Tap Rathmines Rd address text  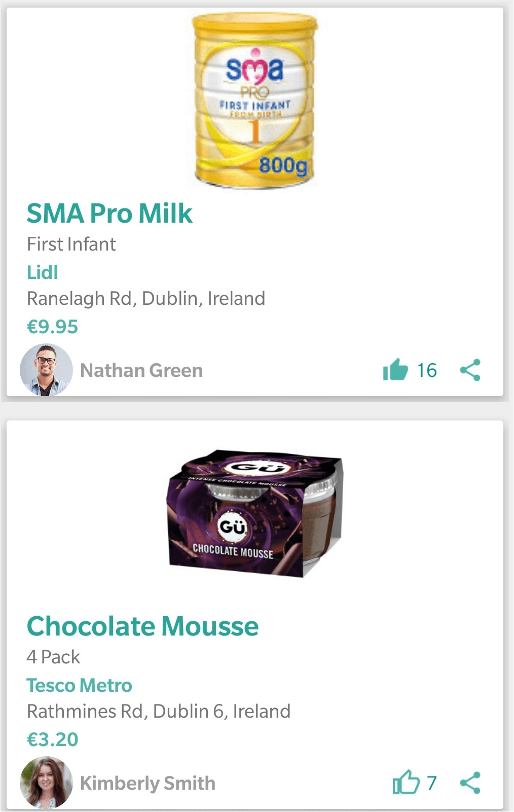[159, 711]
